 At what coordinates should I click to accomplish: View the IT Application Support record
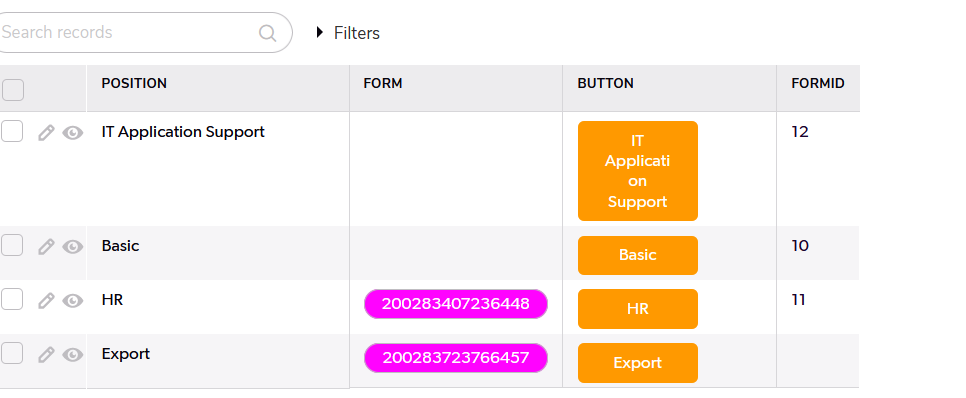tap(73, 132)
